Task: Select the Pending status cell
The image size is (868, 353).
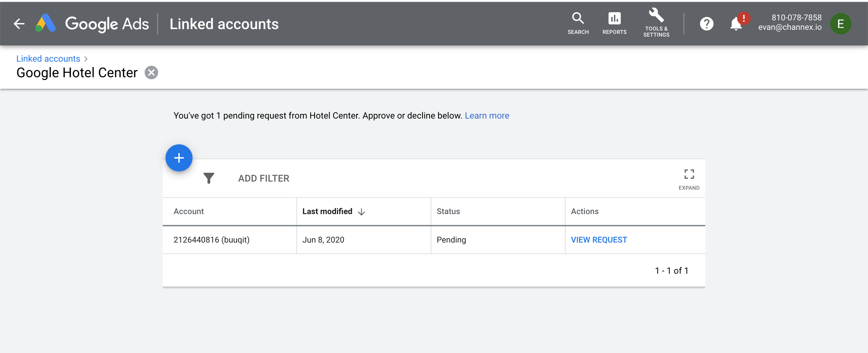Action: point(498,240)
